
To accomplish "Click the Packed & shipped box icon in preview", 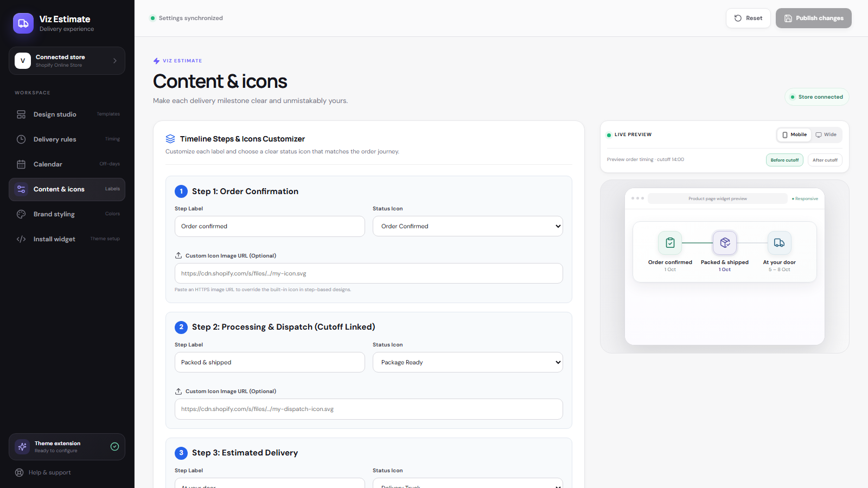I will click(725, 243).
